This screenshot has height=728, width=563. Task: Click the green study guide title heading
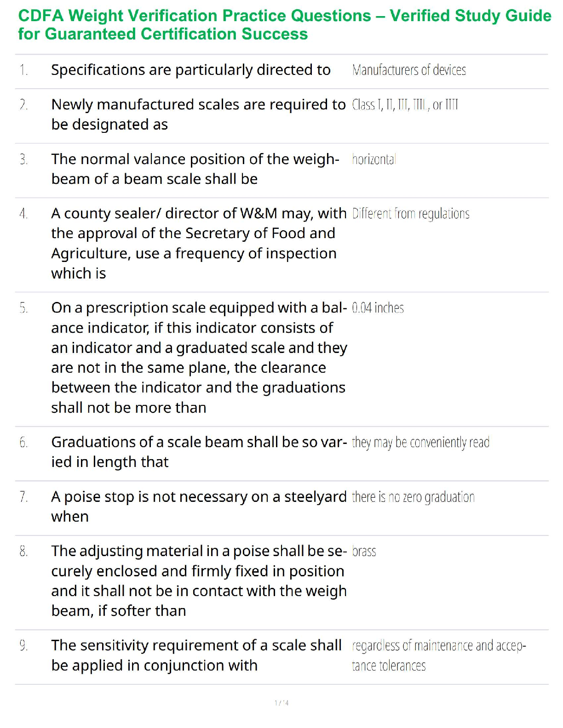coord(284,25)
